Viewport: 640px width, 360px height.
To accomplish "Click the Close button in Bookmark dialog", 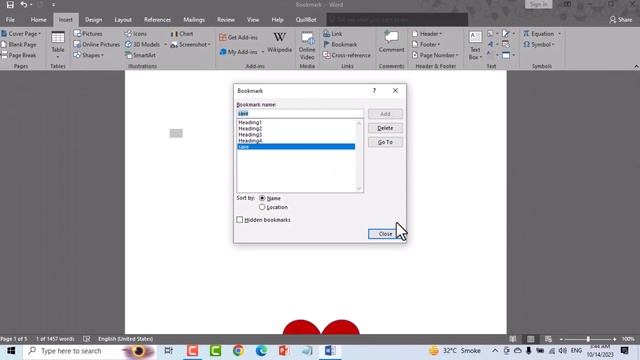I will pyautogui.click(x=385, y=234).
